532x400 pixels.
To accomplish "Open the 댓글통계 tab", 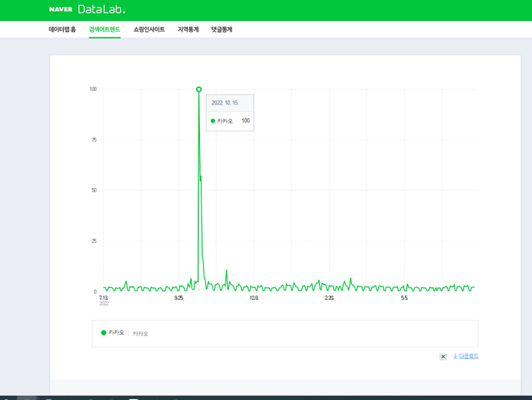I will pos(222,29).
